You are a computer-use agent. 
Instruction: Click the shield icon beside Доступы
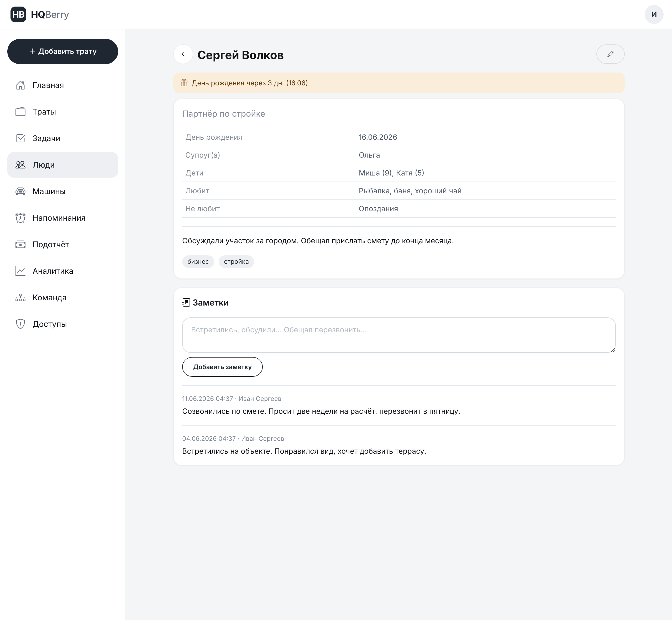20,324
